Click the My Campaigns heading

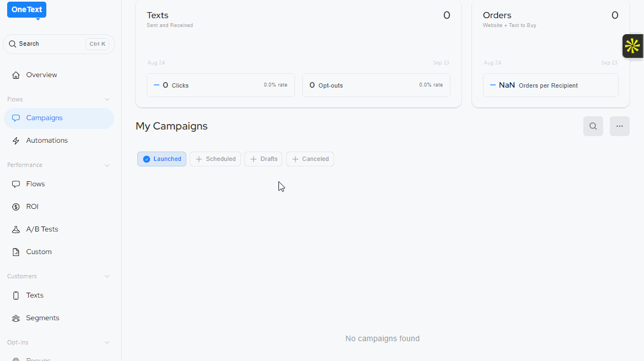pos(171,126)
